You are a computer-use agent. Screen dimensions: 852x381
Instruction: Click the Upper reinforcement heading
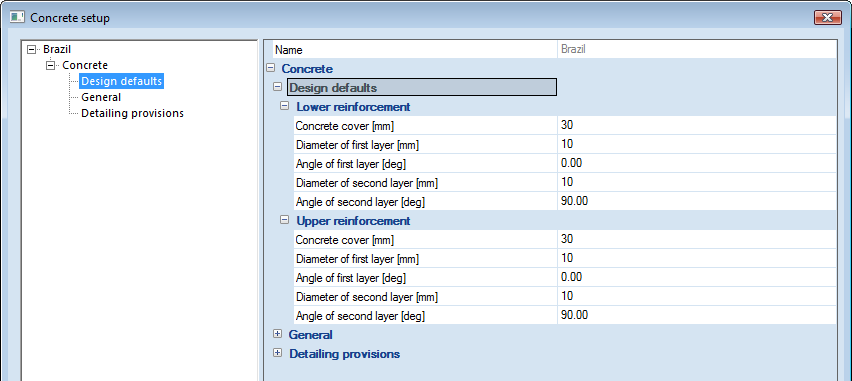coord(353,221)
